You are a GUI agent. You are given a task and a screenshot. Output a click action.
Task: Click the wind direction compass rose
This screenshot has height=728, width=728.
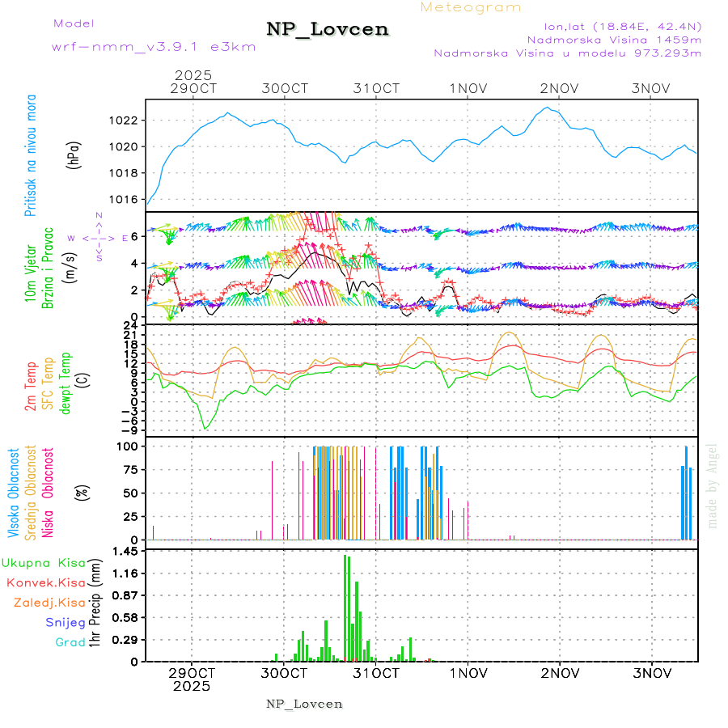coord(99,238)
